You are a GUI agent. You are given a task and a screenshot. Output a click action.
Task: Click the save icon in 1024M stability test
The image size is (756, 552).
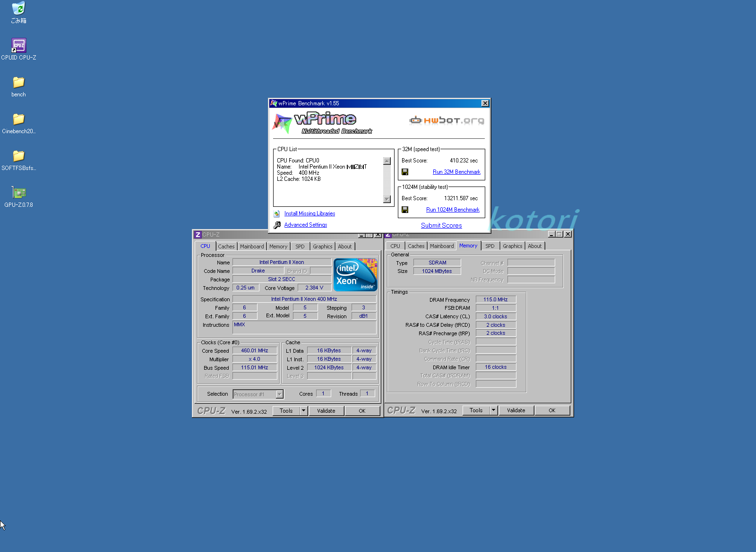pos(405,210)
